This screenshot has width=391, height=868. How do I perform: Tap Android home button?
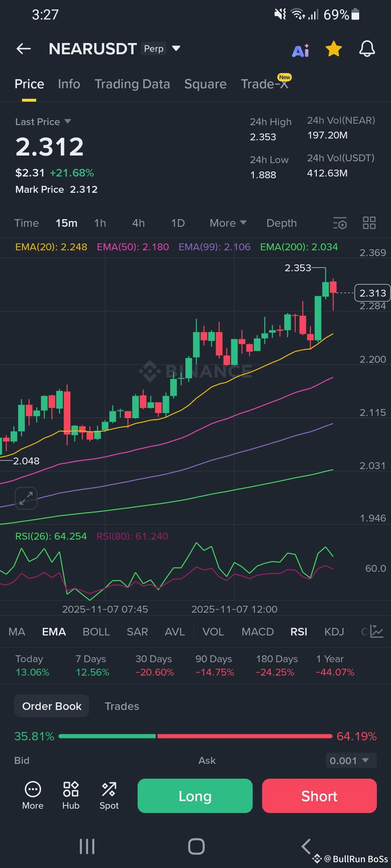click(196, 846)
